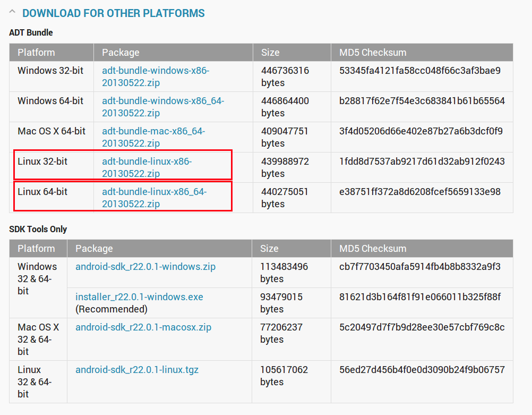Click the size 93479015 bytes

pos(281,302)
